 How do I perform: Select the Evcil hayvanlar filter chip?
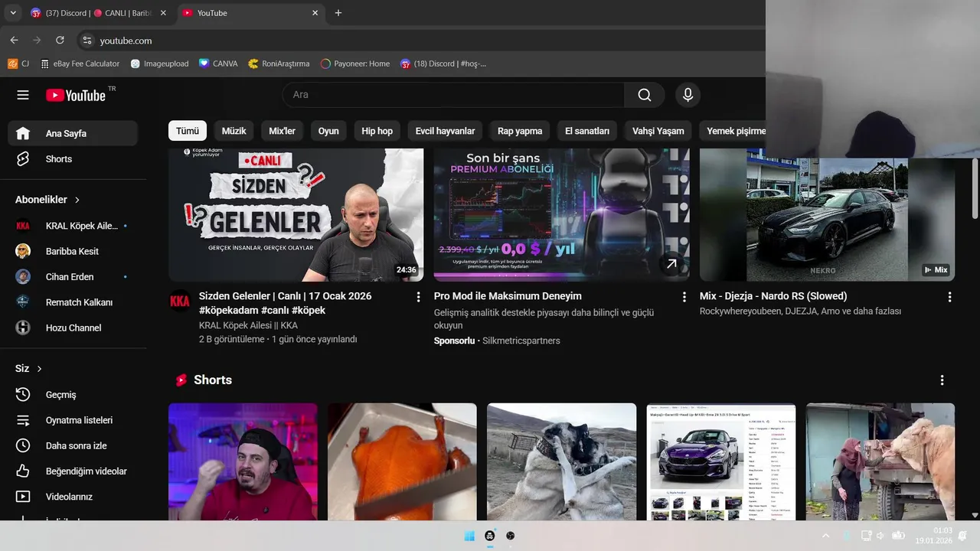[x=446, y=131]
